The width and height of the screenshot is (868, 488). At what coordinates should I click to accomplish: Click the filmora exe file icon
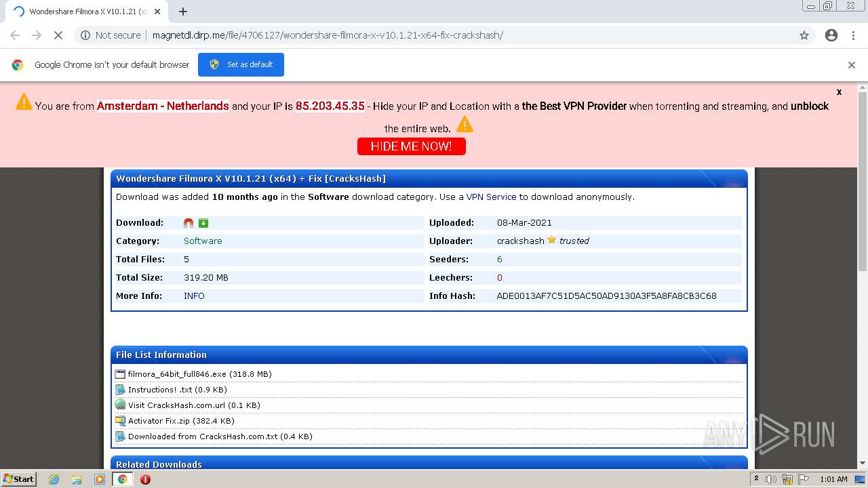tap(120, 374)
